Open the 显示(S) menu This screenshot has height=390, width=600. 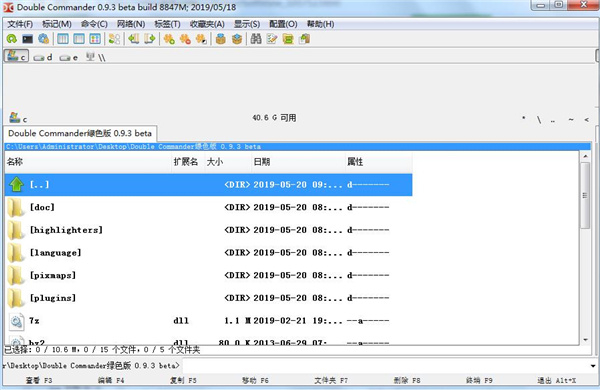247,24
